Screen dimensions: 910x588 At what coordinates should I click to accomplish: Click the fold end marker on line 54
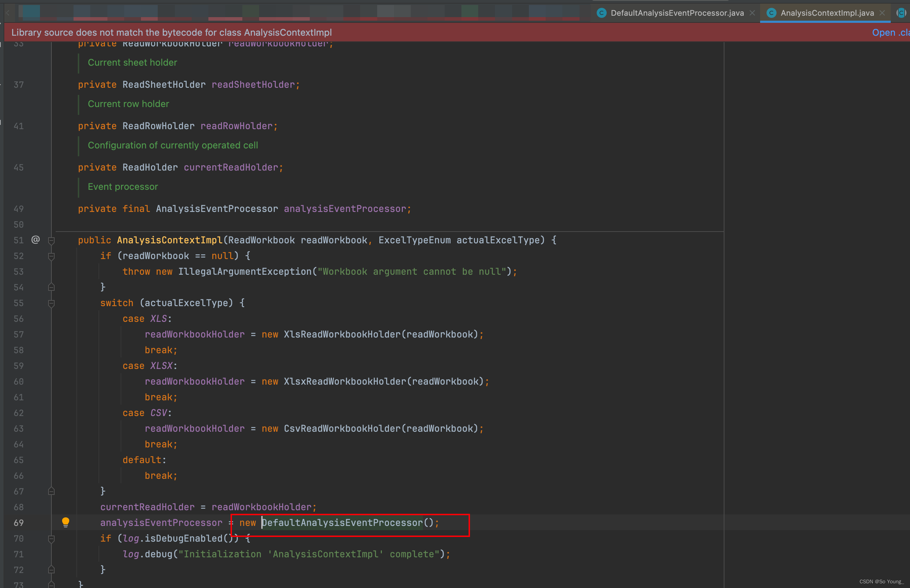(51, 287)
